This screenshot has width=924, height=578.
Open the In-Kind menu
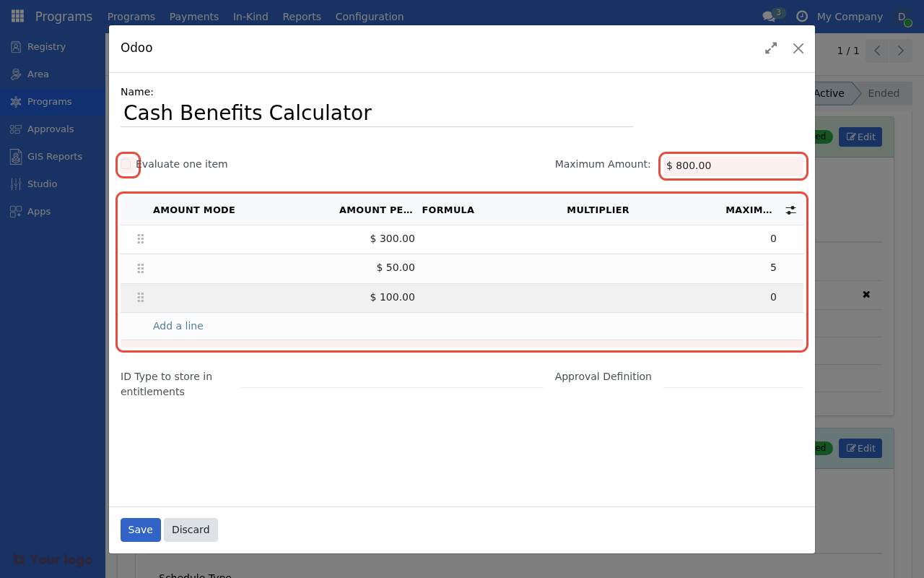pos(250,16)
